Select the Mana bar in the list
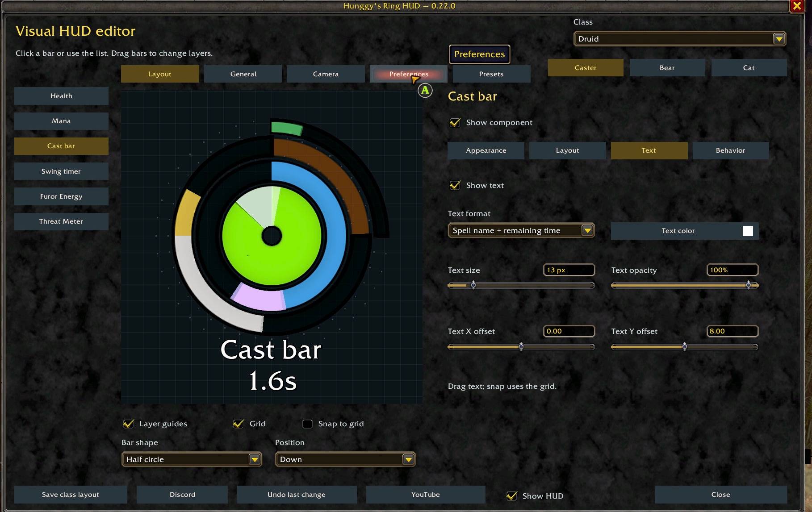 point(61,121)
